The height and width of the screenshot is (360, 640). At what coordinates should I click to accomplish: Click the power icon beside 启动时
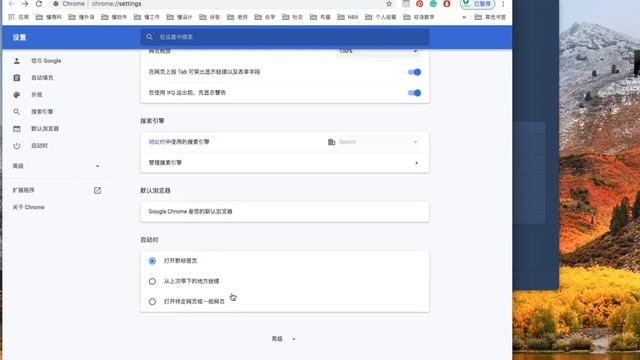(x=17, y=146)
